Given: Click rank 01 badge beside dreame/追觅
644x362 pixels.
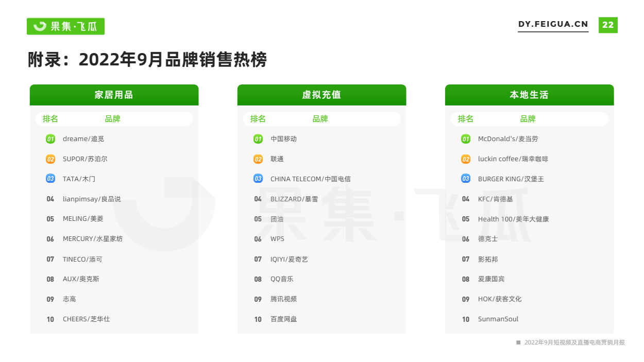Looking at the screenshot, I should coord(50,139).
